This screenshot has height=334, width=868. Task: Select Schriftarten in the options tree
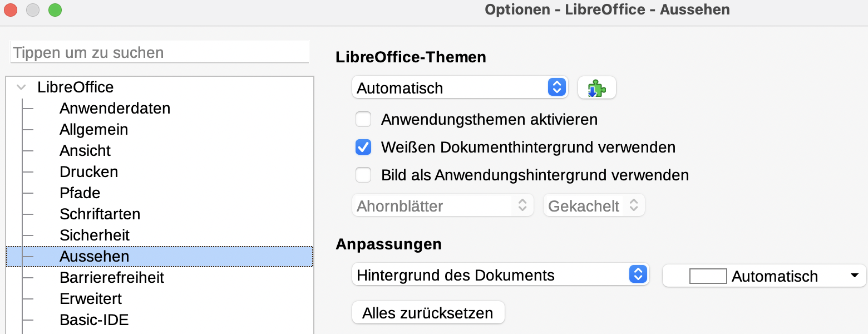tap(100, 214)
